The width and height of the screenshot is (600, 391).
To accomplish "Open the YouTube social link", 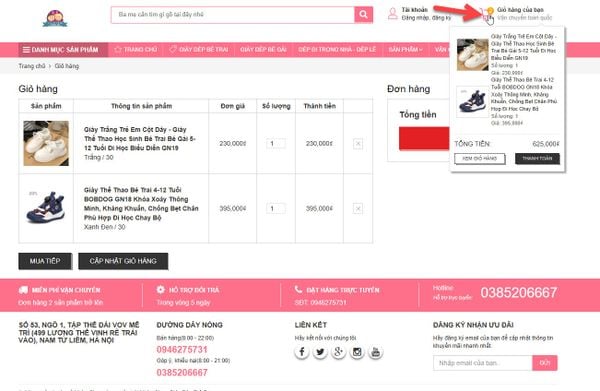I will point(375,352).
